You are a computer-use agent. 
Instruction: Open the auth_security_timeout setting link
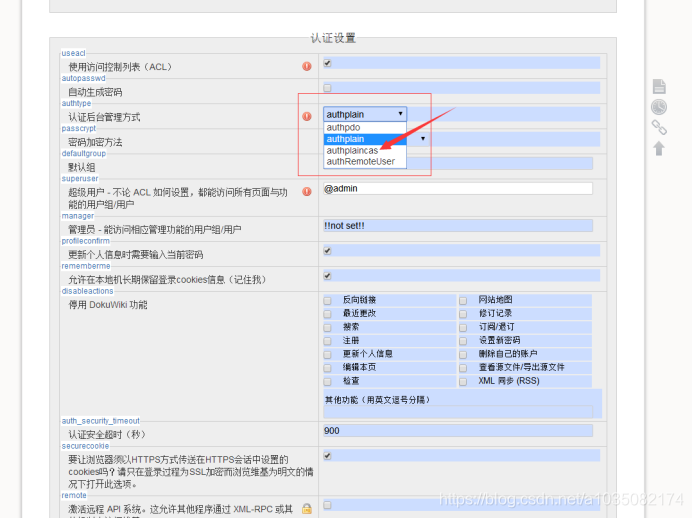(x=101, y=421)
